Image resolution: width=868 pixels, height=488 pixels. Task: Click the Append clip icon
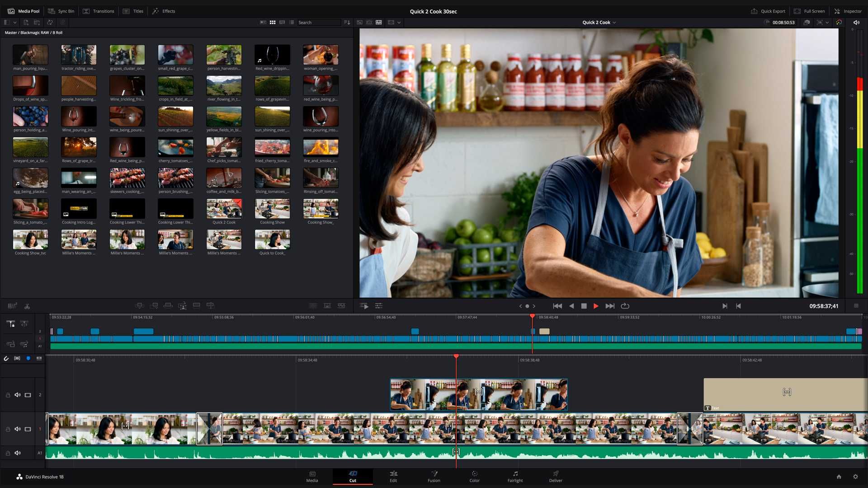coord(154,305)
